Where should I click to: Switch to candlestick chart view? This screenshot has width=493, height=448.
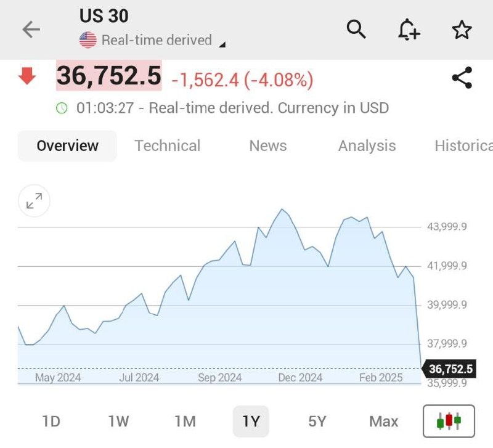click(449, 421)
